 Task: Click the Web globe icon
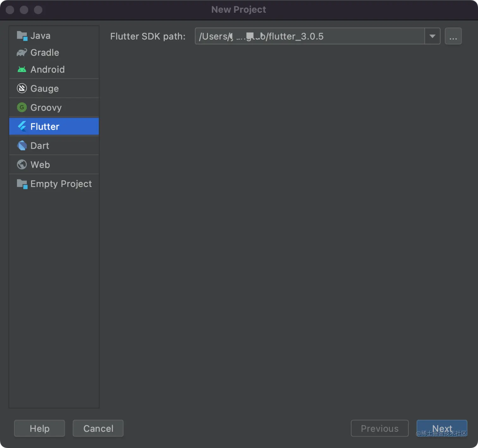pos(22,165)
